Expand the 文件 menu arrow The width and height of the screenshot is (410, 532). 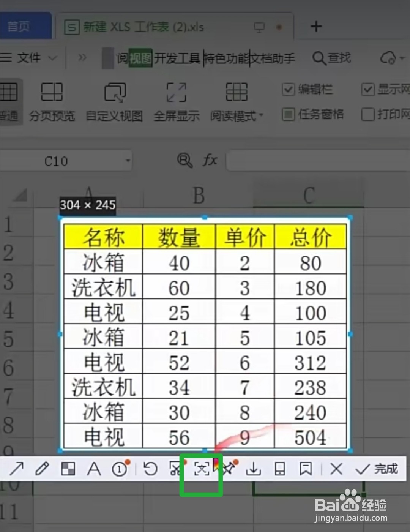52,58
